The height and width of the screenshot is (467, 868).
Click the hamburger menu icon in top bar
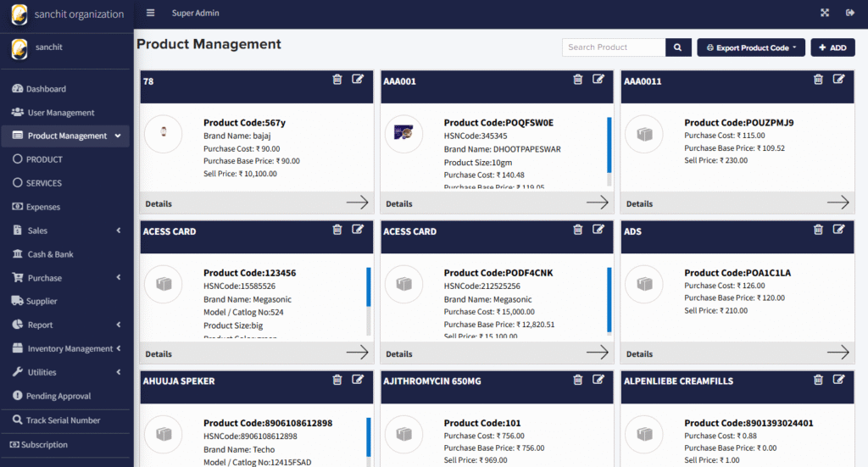click(151, 13)
